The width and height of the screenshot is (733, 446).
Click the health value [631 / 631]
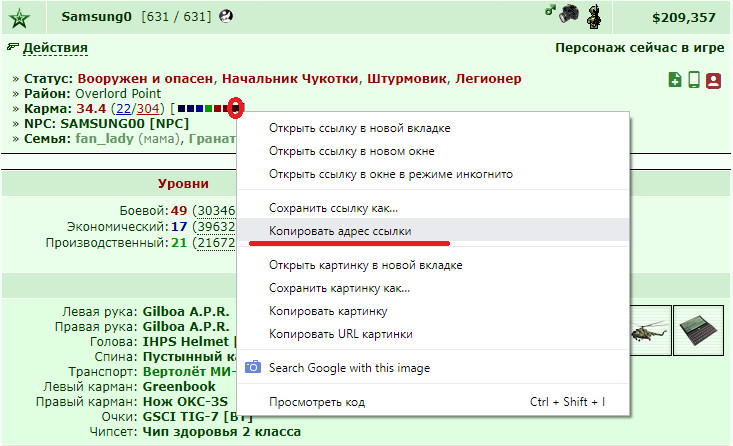pos(176,17)
